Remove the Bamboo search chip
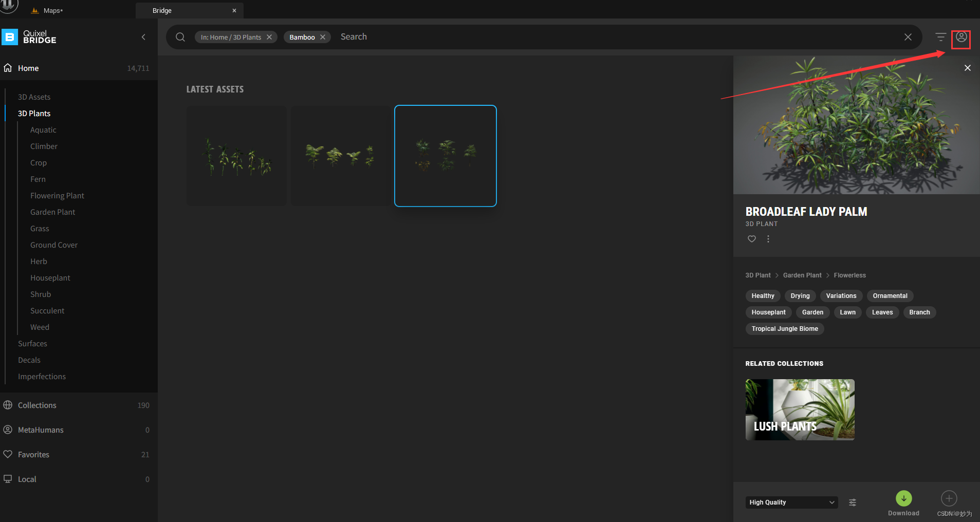The height and width of the screenshot is (522, 980). 323,37
